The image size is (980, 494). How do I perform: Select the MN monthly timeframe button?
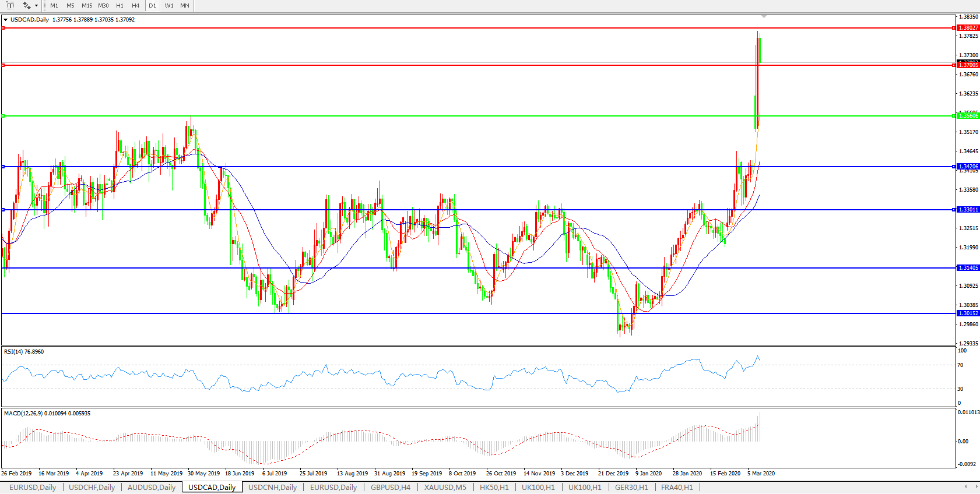click(x=184, y=5)
